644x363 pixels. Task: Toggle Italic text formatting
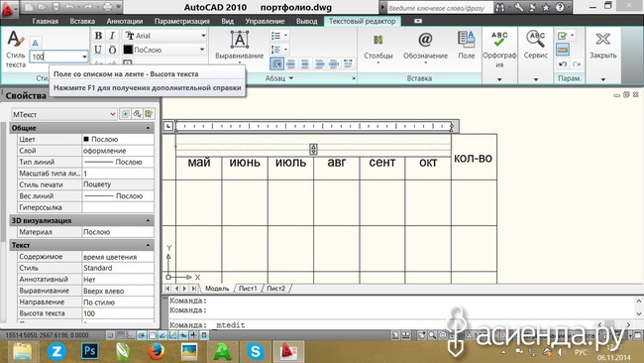[x=112, y=36]
